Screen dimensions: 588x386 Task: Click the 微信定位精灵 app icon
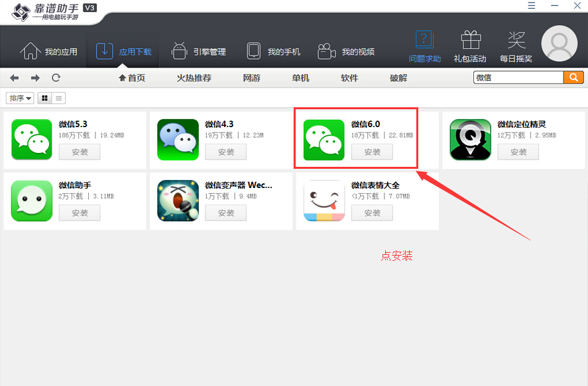[x=470, y=139]
